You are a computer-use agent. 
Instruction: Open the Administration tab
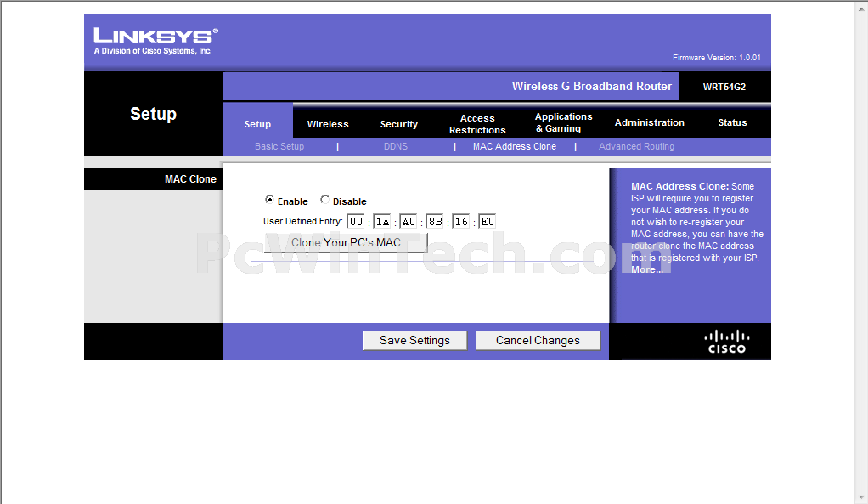tap(650, 122)
